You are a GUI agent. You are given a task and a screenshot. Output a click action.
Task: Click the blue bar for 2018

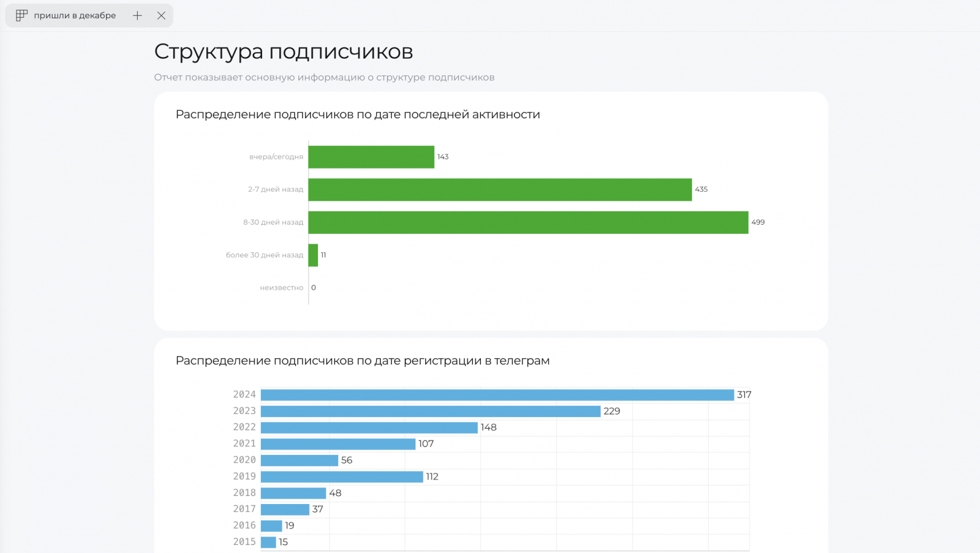coord(293,493)
